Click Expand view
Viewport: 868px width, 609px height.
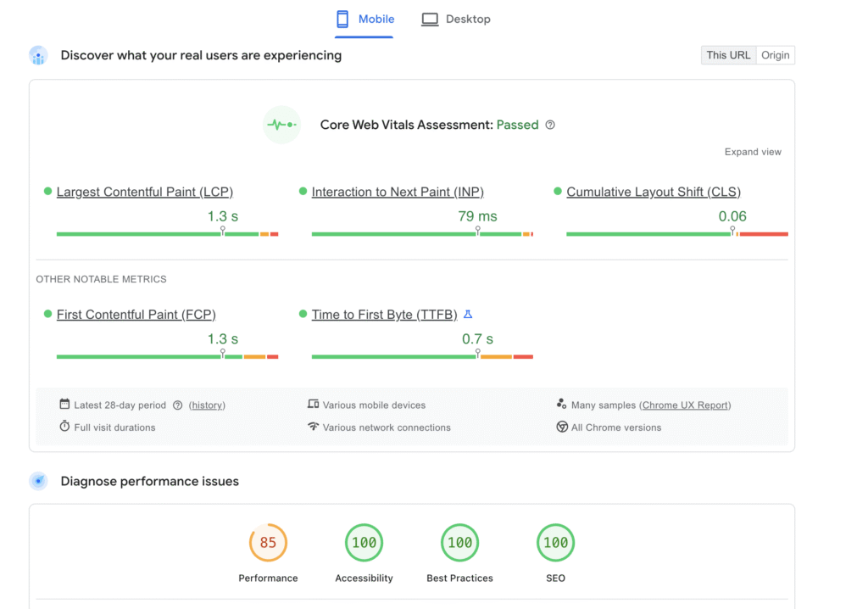pos(753,152)
